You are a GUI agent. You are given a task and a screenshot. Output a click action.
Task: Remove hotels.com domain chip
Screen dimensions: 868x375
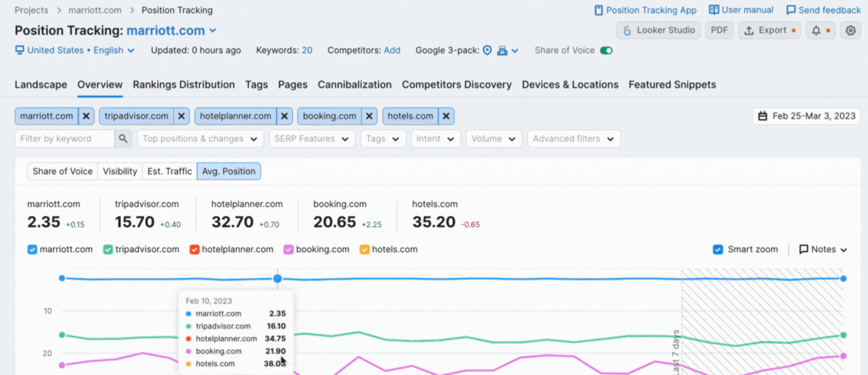(446, 116)
